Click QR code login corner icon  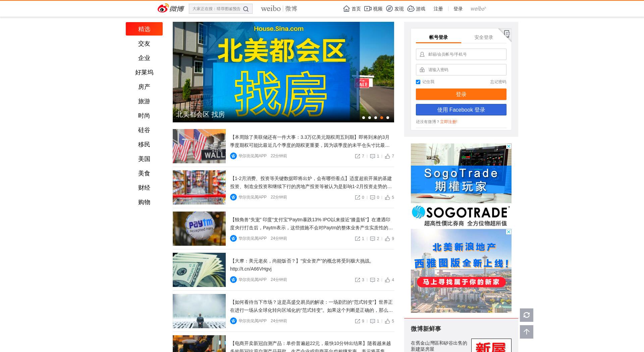(x=507, y=33)
